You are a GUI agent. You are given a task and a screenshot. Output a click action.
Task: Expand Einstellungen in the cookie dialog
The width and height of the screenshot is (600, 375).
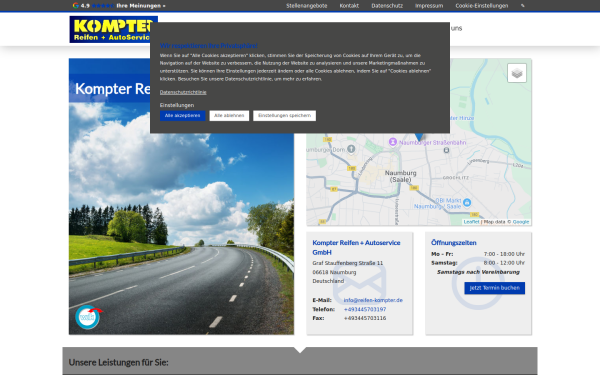pos(177,105)
